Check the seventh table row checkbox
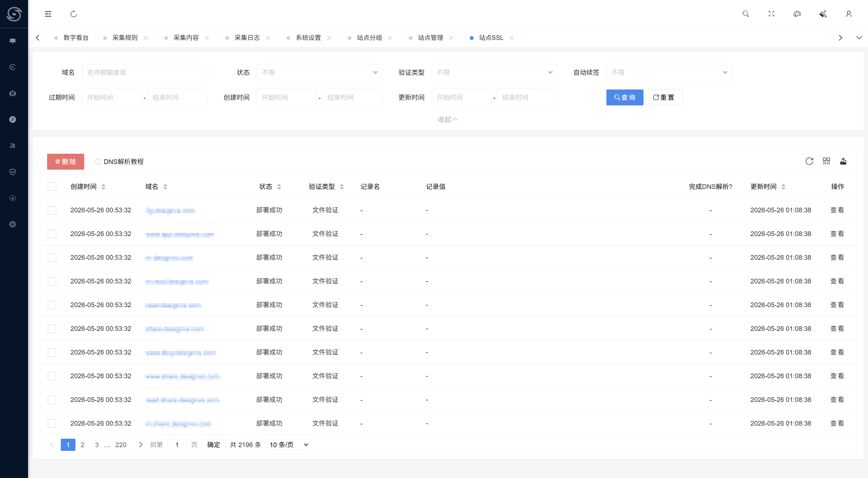The image size is (868, 478). click(52, 352)
